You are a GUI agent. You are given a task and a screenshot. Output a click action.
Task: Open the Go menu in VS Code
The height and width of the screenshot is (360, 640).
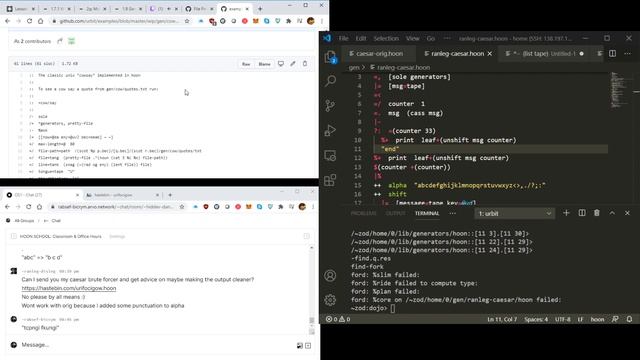pos(431,38)
